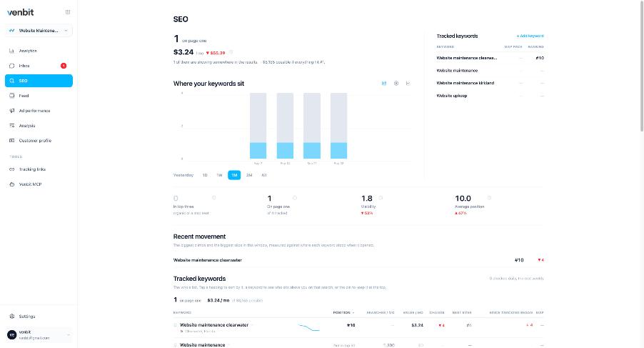Click the Analysis icon in sidebar
The image size is (644, 348).
coord(12,126)
